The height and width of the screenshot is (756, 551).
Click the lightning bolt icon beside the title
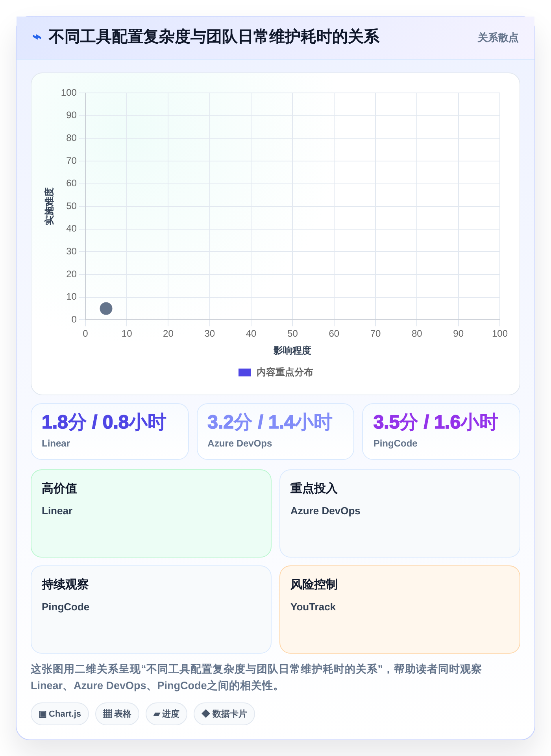tap(37, 37)
